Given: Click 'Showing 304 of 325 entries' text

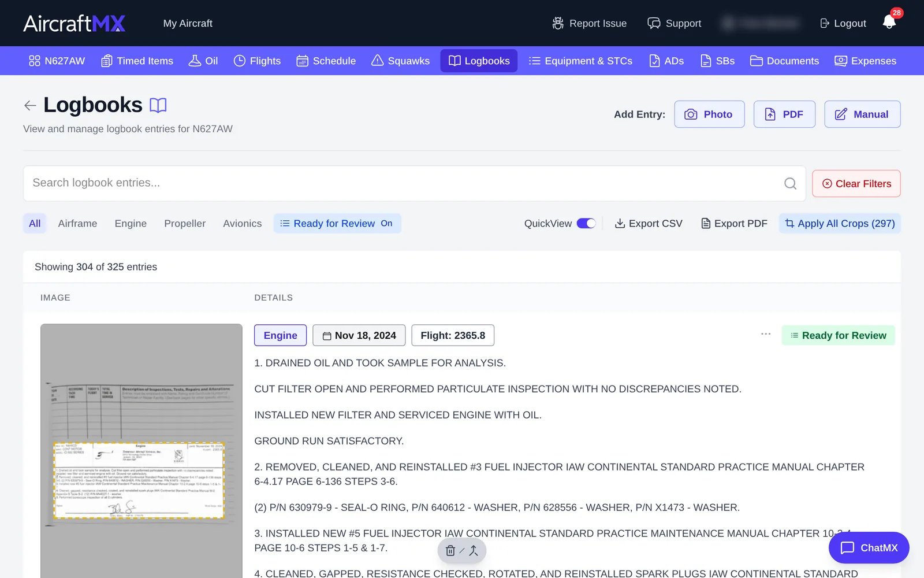Looking at the screenshot, I should coord(96,267).
